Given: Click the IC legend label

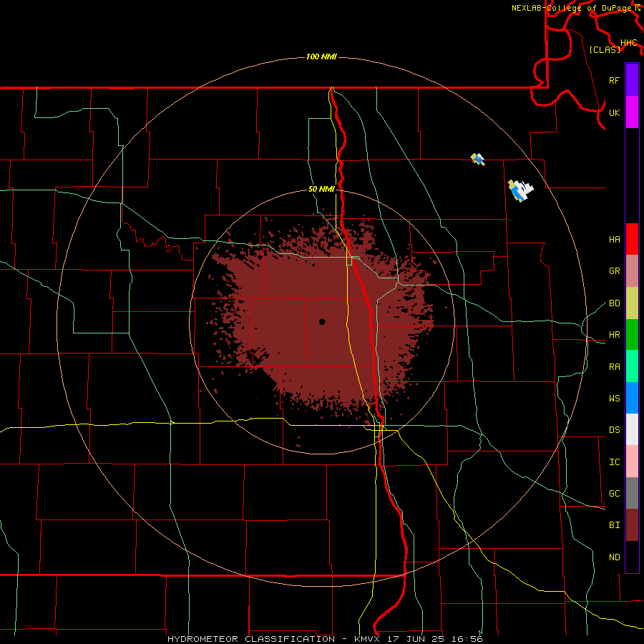Looking at the screenshot, I should click(615, 462).
